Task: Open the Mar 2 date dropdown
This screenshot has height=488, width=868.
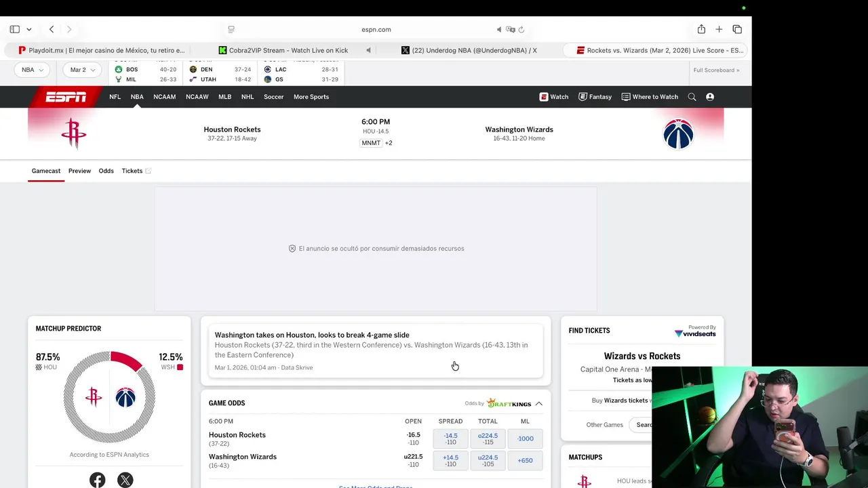Action: (83, 70)
